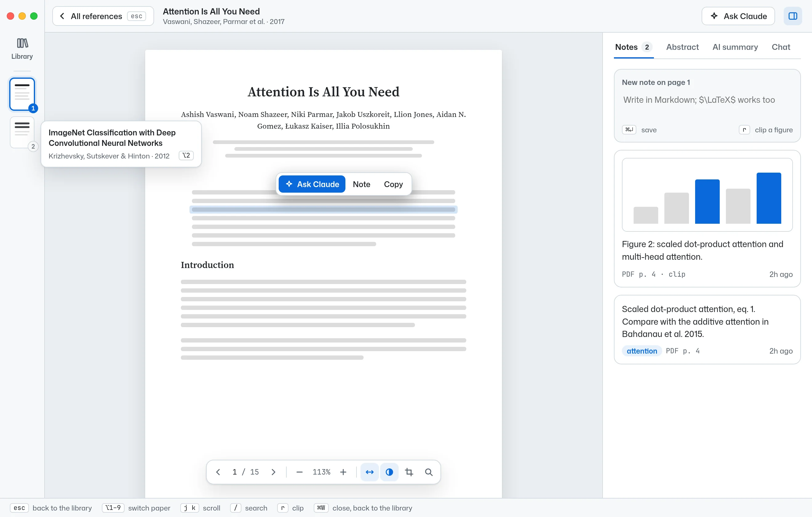Go to the next page

pos(273,472)
